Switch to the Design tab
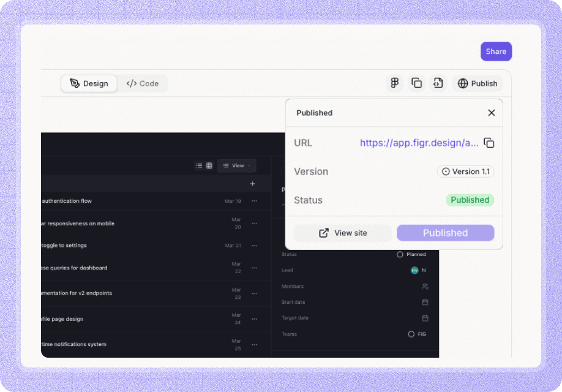This screenshot has width=562, height=392. [89, 83]
